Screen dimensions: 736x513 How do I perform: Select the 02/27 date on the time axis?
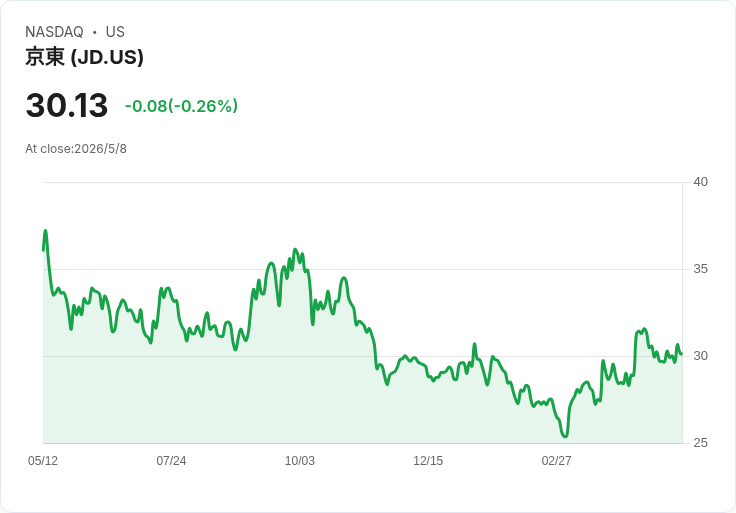pyautogui.click(x=557, y=461)
